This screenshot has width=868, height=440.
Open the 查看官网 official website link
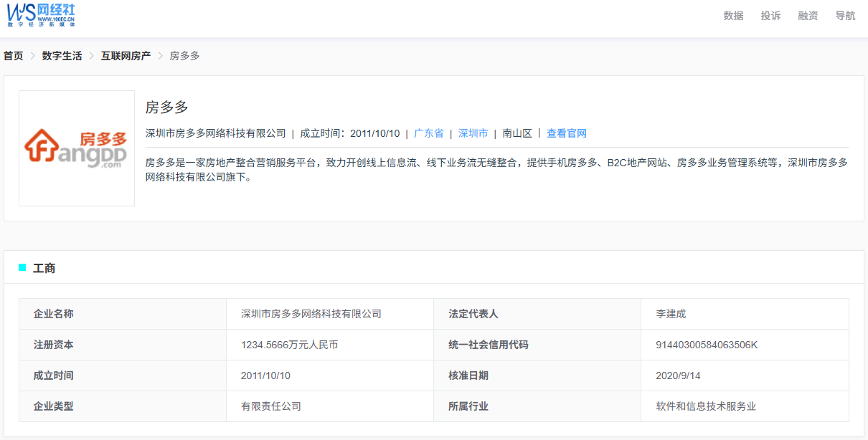click(567, 133)
